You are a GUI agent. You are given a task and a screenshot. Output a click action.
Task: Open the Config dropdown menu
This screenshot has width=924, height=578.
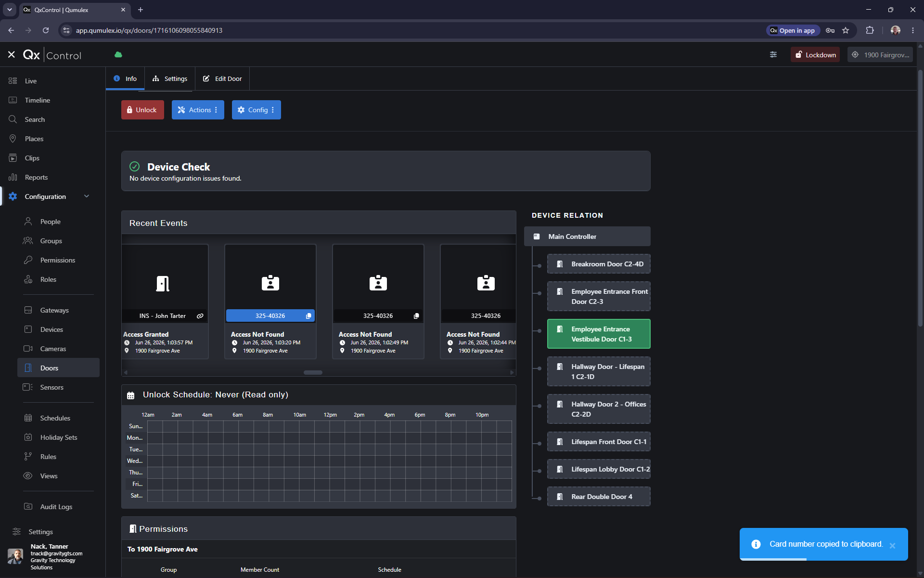(x=256, y=110)
